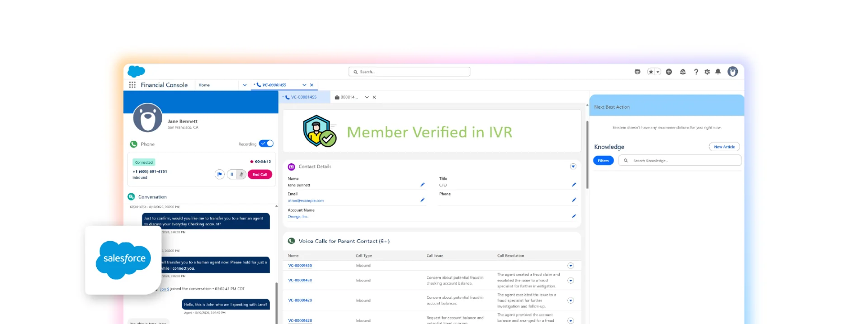Open the favorites list dropdown arrow
The image size is (868, 324).
(x=658, y=72)
